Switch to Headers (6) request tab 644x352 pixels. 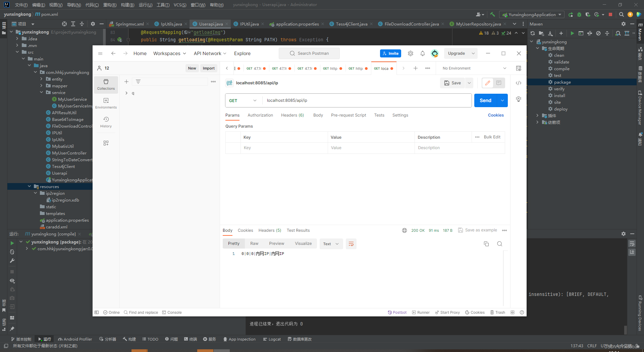pyautogui.click(x=292, y=115)
